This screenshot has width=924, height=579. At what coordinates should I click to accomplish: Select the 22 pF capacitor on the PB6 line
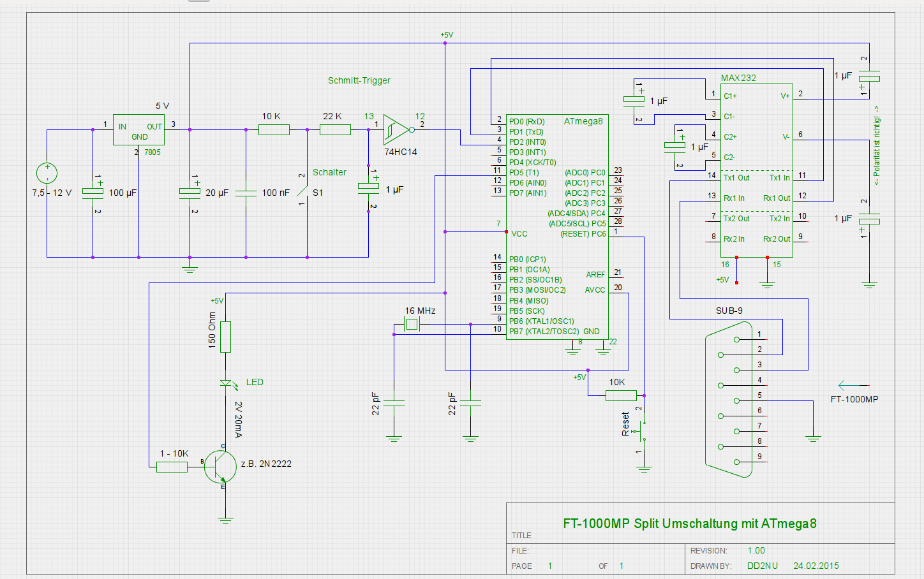tap(470, 403)
